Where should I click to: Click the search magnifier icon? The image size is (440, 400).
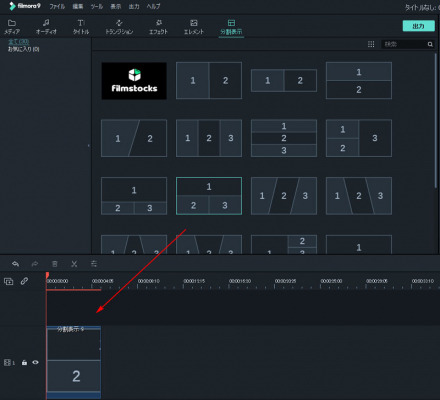430,44
